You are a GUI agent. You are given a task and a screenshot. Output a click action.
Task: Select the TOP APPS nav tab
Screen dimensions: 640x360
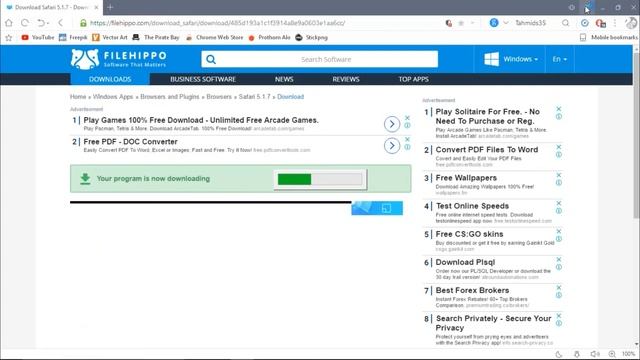coord(413,79)
